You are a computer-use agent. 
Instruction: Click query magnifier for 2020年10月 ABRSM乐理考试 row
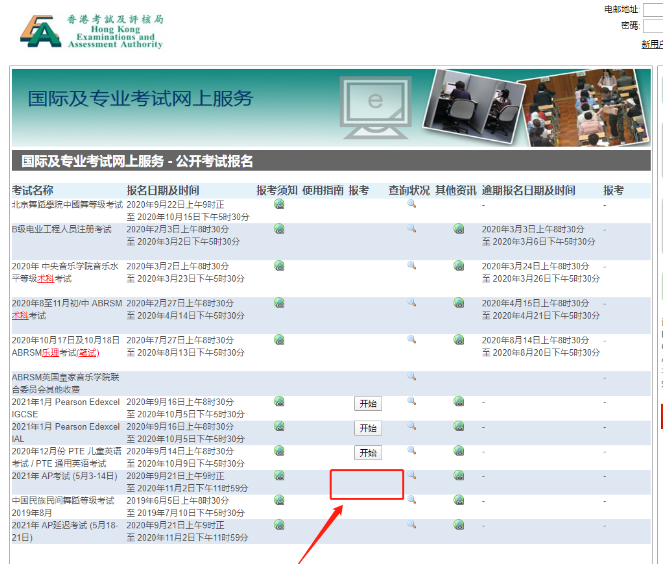(411, 340)
